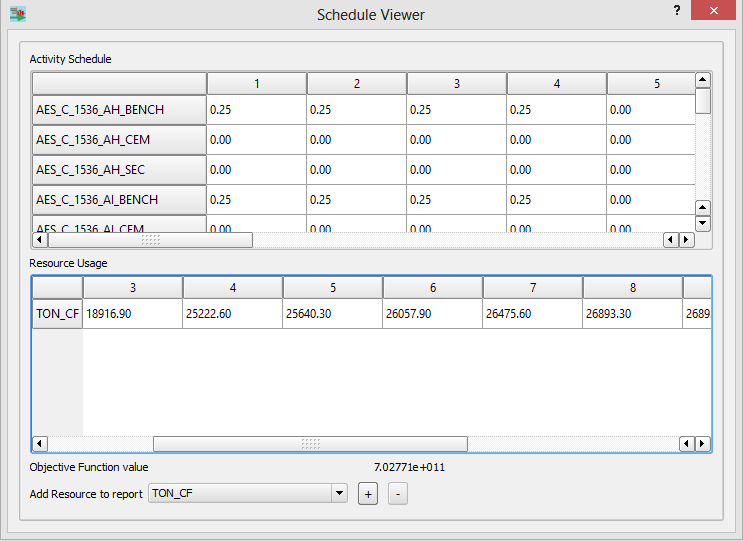743x541 pixels.
Task: Click the plus button to add resource
Action: point(368,494)
